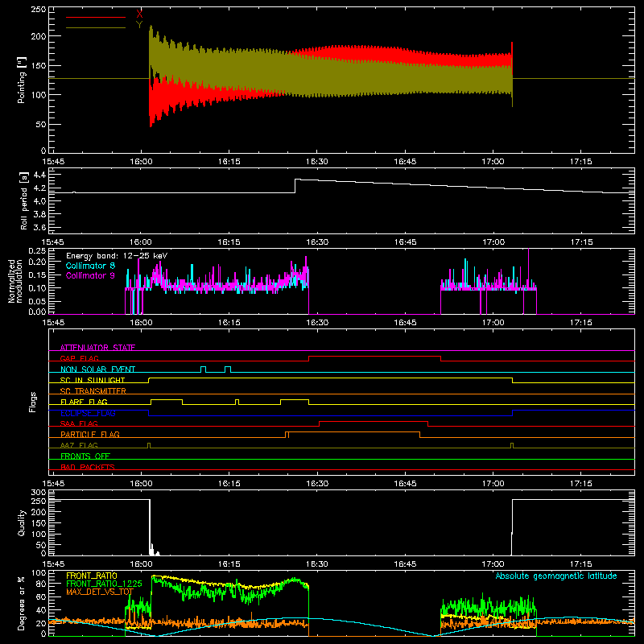
Task: Click the 'Normalized modulation' axis title
Action: pyautogui.click(x=15, y=281)
